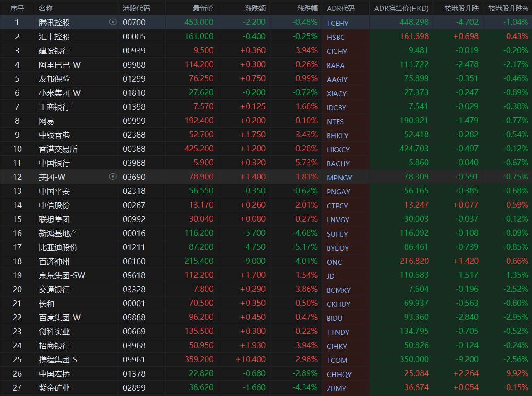Sort by 涨跌额 column header
This screenshot has width=532, height=396.
(x=255, y=8)
